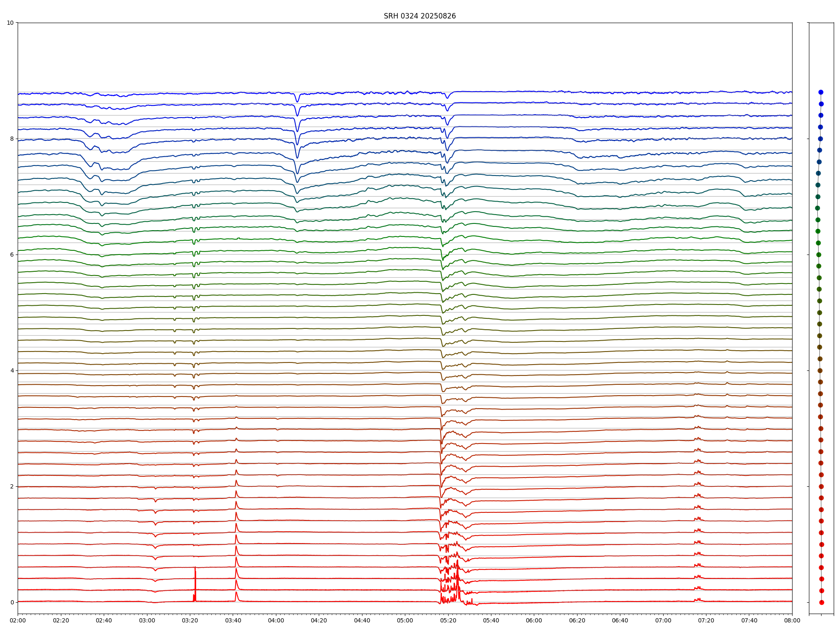This screenshot has height=630, width=840.
Task: Click the y-axis label 2
Action: tap(12, 486)
